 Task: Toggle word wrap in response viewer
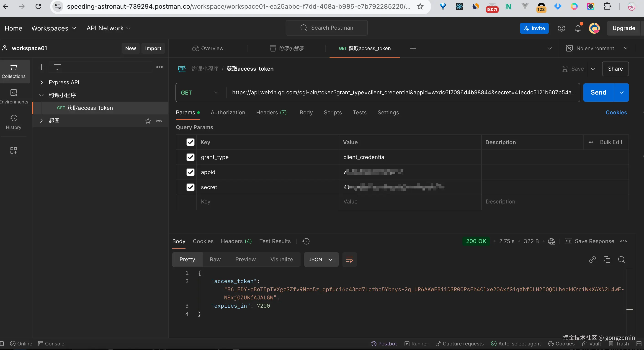[349, 260]
